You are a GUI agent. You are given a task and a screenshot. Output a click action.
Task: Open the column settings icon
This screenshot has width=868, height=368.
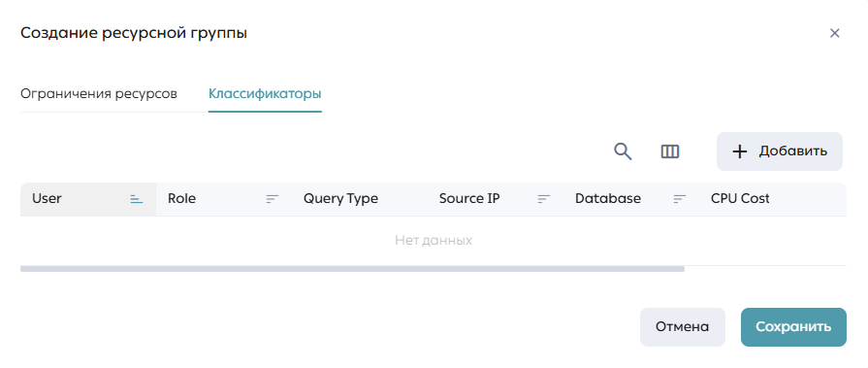pyautogui.click(x=670, y=151)
